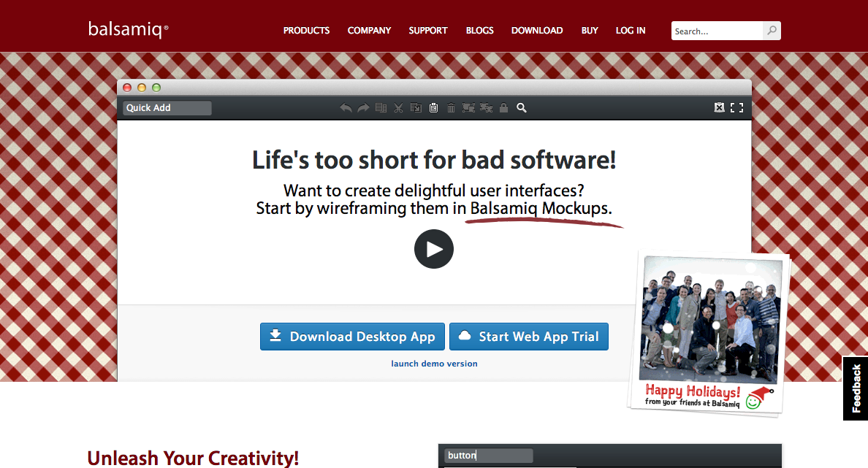Click the ungroup icon in toolbar
This screenshot has height=468, width=868.
click(x=486, y=108)
